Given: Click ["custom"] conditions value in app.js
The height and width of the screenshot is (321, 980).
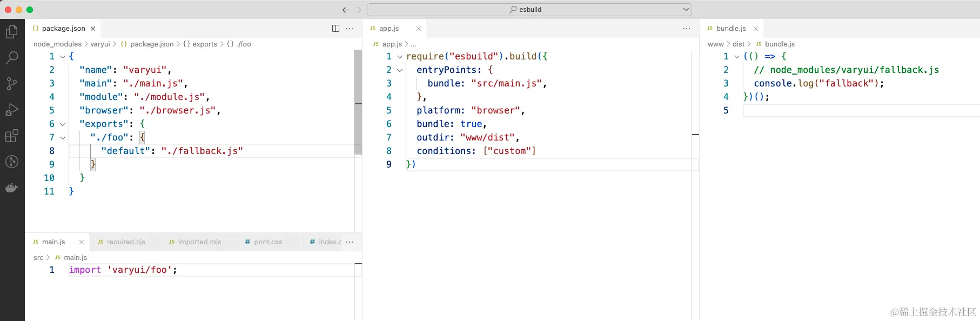Looking at the screenshot, I should (509, 151).
